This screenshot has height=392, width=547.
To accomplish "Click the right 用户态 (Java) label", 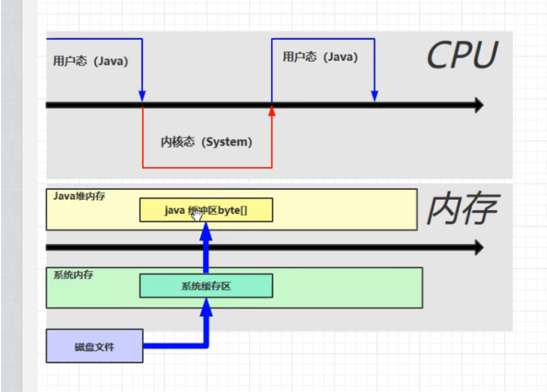I will pos(320,57).
